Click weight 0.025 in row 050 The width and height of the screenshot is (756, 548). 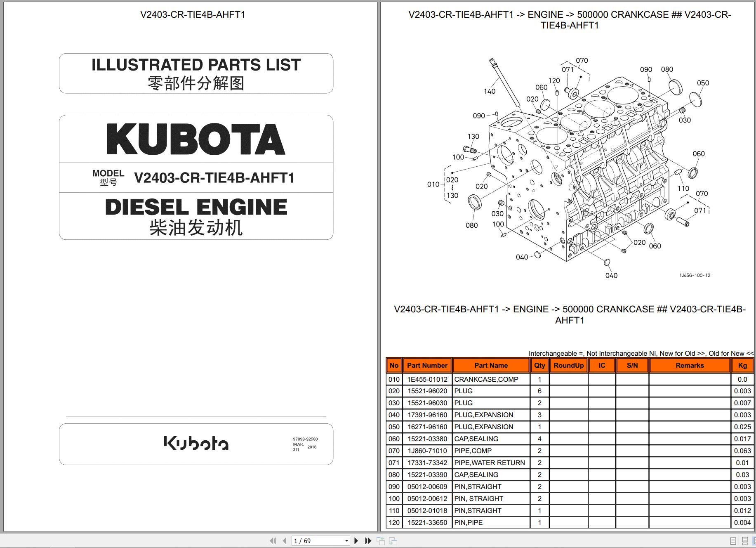pyautogui.click(x=742, y=427)
